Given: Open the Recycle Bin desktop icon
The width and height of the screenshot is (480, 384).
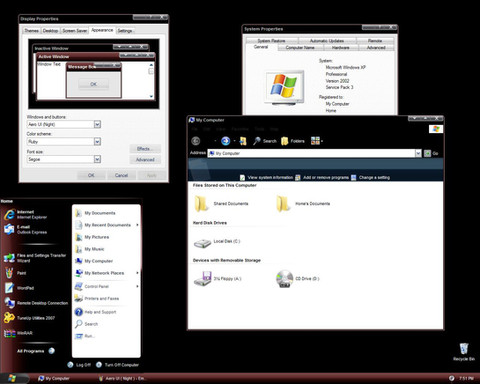Looking at the screenshot, I should click(x=464, y=349).
